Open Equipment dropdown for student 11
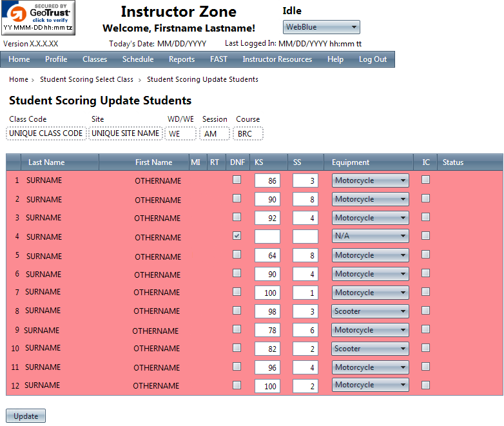 pos(371,367)
